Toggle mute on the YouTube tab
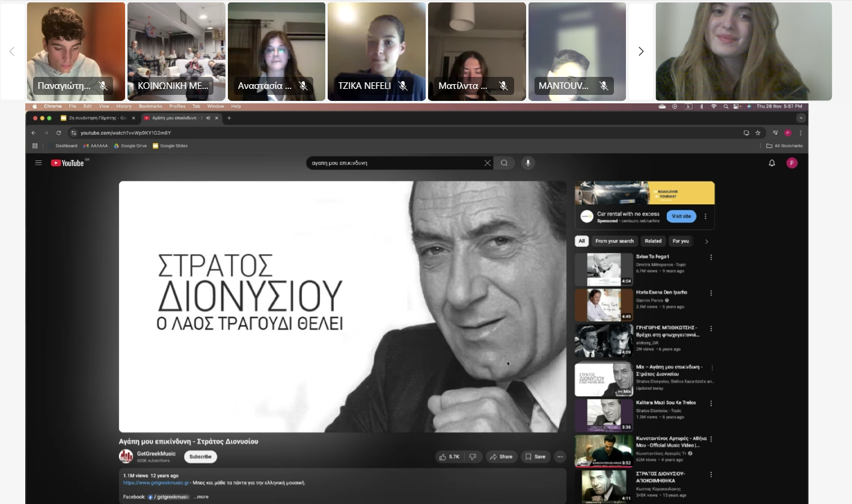The height and width of the screenshot is (504, 852). [x=208, y=118]
